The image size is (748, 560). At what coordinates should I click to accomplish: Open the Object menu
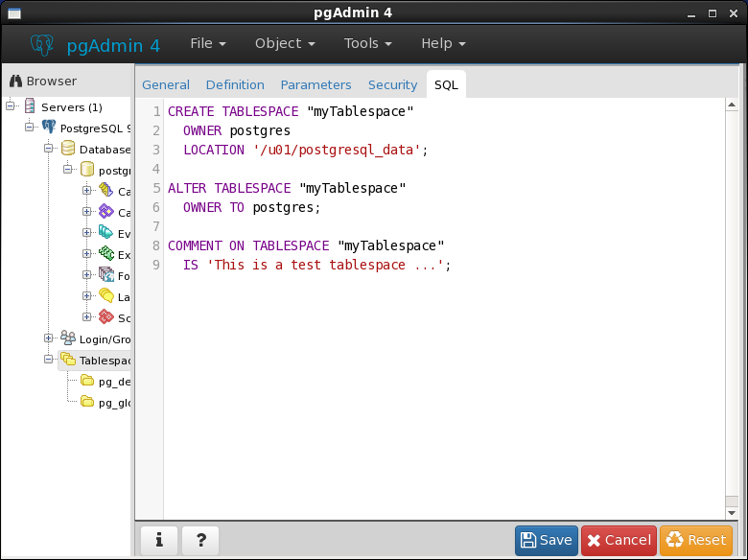(x=285, y=43)
